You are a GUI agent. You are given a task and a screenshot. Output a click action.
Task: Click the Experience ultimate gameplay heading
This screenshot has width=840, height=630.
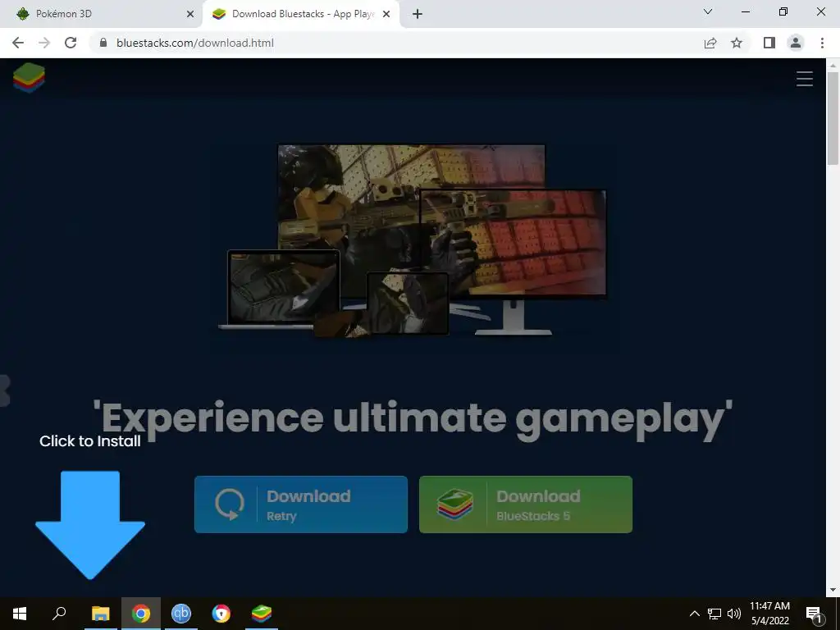[x=413, y=419]
